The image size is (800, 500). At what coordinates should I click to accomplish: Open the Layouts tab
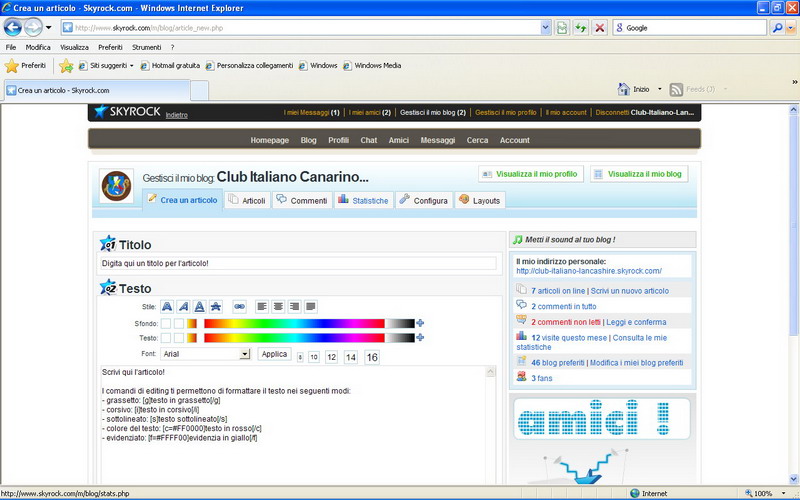480,200
